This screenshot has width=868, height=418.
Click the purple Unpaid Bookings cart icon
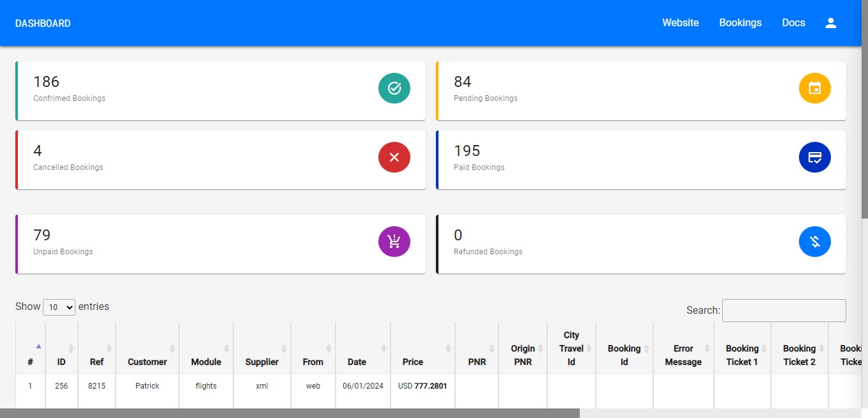click(394, 242)
